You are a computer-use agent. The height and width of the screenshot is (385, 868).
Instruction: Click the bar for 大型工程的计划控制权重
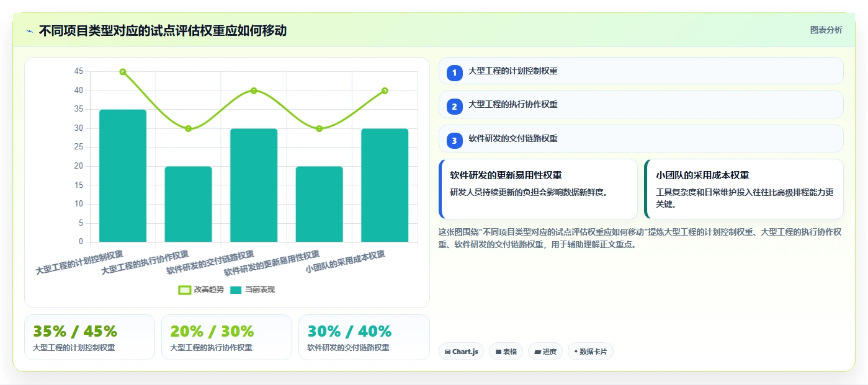123,175
